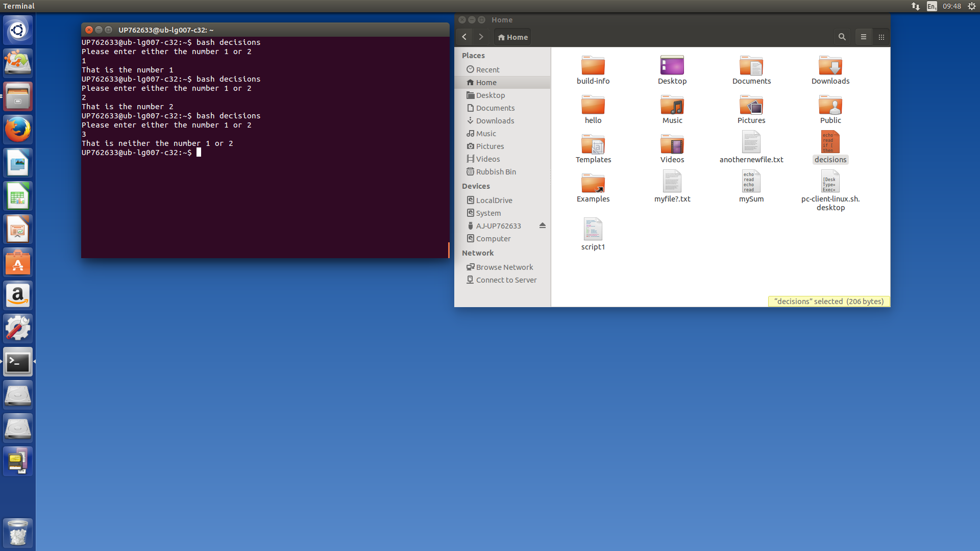The width and height of the screenshot is (980, 551).
Task: Click the Home path bar button
Action: click(512, 37)
